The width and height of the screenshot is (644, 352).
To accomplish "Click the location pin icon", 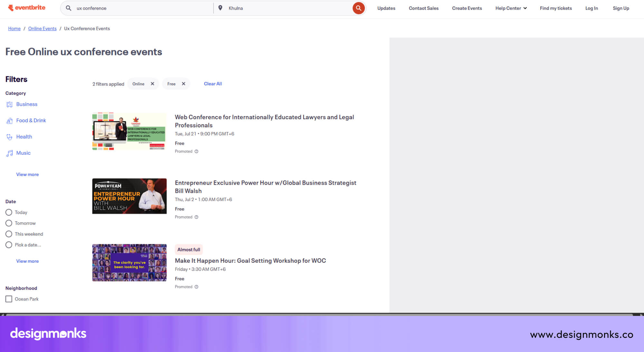I will pyautogui.click(x=220, y=8).
